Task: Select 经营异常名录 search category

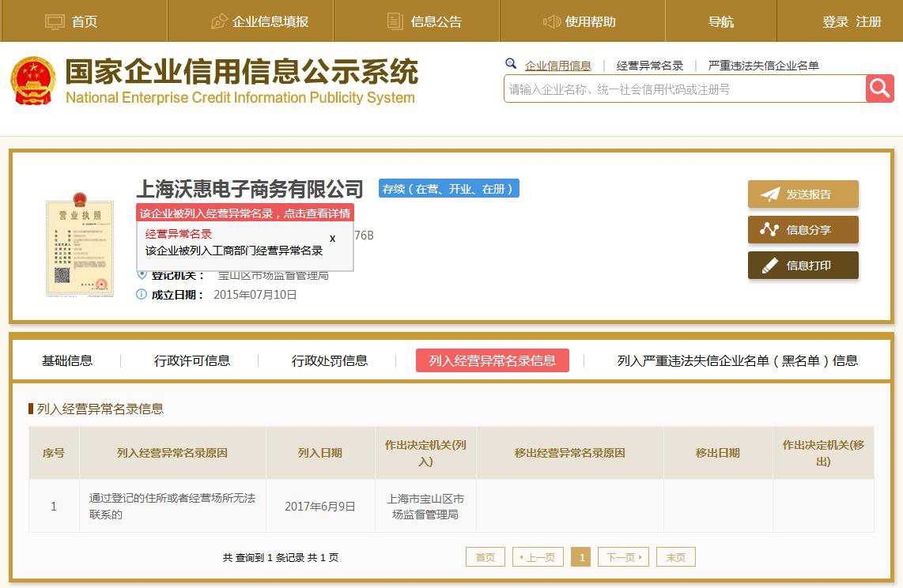Action: point(650,66)
